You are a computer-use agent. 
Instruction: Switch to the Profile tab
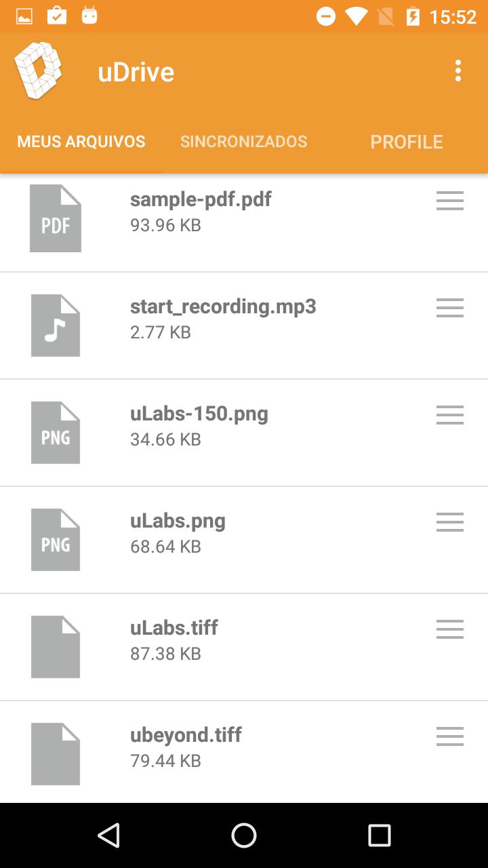click(x=407, y=142)
